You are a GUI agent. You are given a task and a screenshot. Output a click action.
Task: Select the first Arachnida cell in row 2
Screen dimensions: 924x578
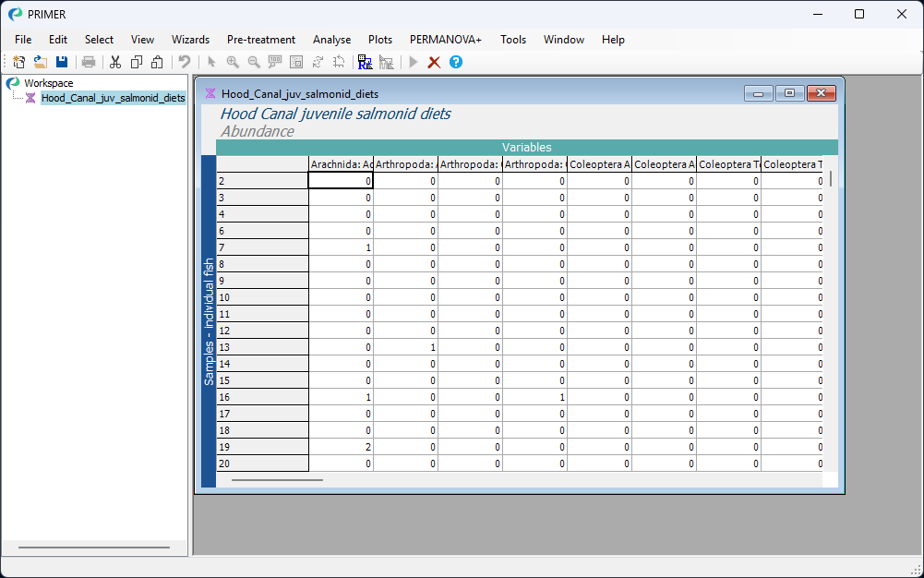tap(341, 181)
